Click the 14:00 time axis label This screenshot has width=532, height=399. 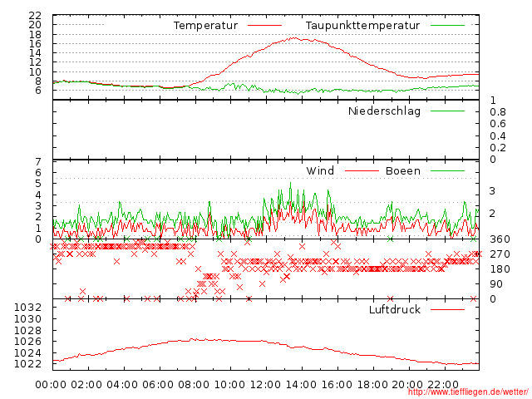click(301, 385)
